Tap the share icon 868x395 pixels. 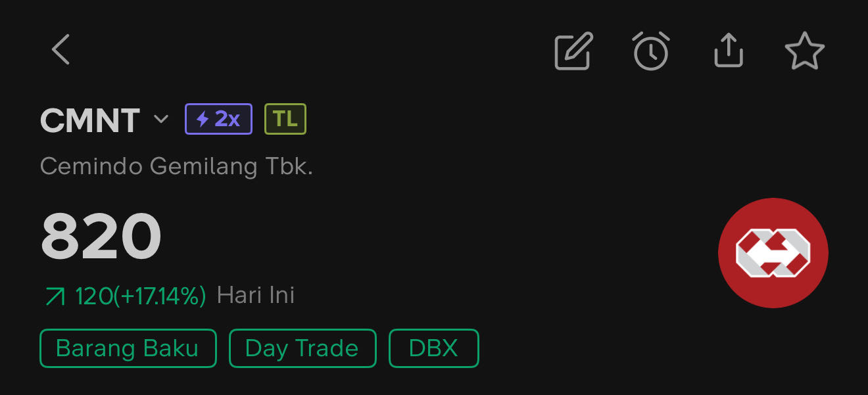pyautogui.click(x=728, y=51)
